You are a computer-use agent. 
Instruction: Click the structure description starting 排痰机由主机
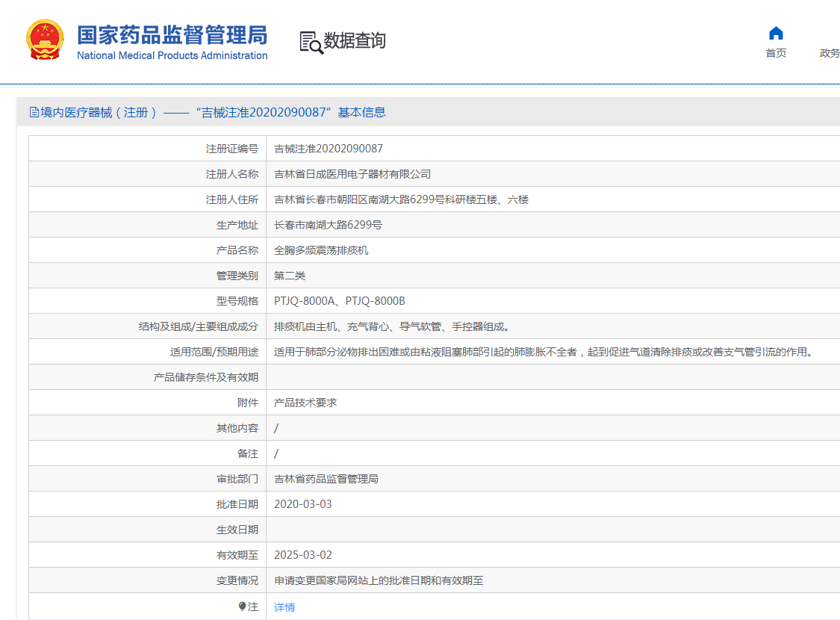(391, 326)
